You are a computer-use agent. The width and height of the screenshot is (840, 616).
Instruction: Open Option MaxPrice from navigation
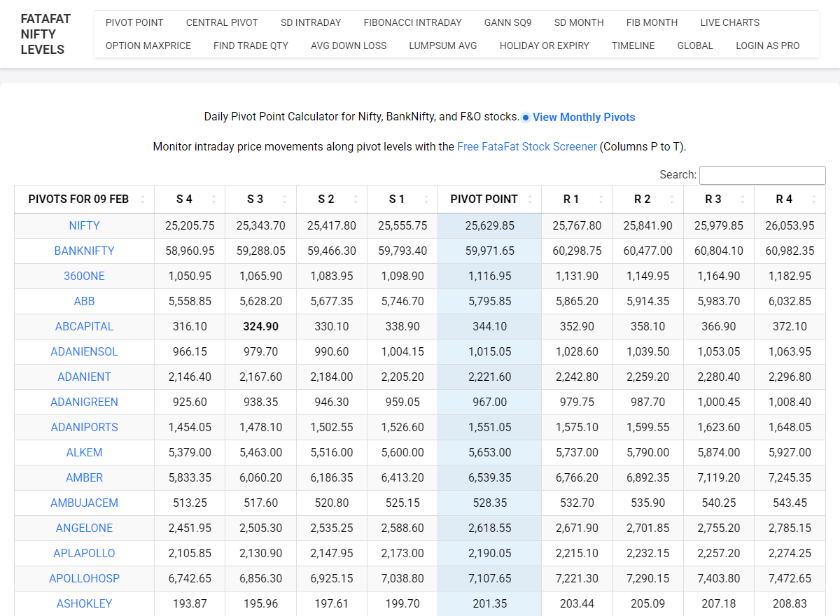click(148, 45)
